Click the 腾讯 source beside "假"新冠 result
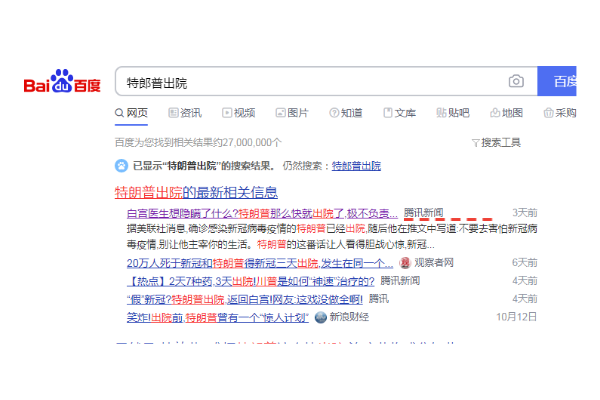600x400 pixels. point(379,299)
